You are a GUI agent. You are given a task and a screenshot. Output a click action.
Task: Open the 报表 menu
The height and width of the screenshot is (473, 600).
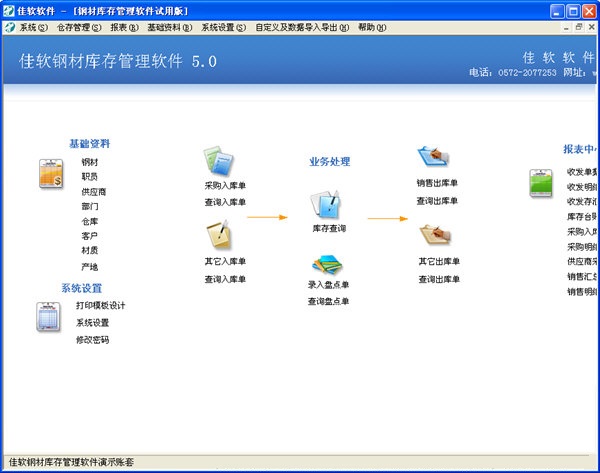(124, 28)
